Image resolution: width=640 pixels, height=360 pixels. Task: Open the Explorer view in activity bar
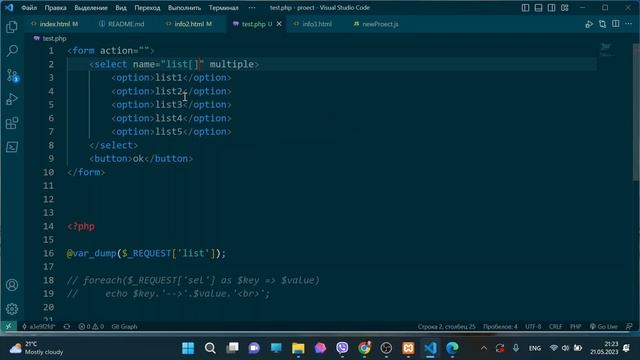[12, 27]
